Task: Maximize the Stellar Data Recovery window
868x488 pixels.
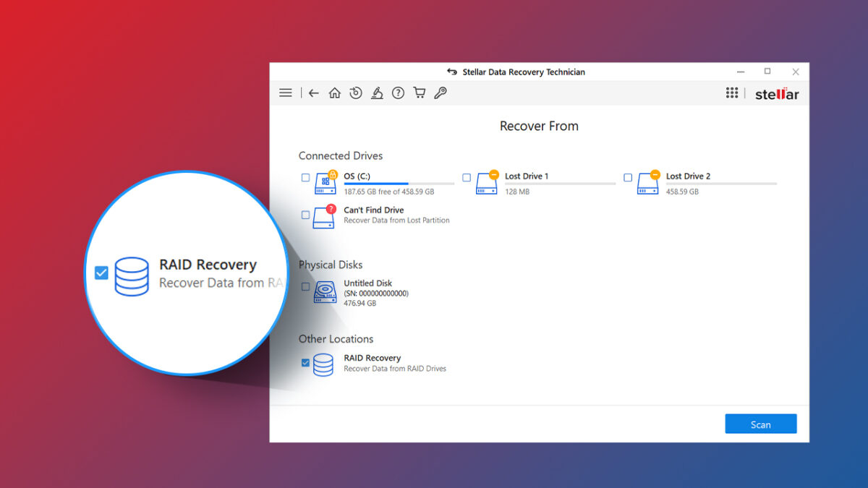Action: (767, 72)
